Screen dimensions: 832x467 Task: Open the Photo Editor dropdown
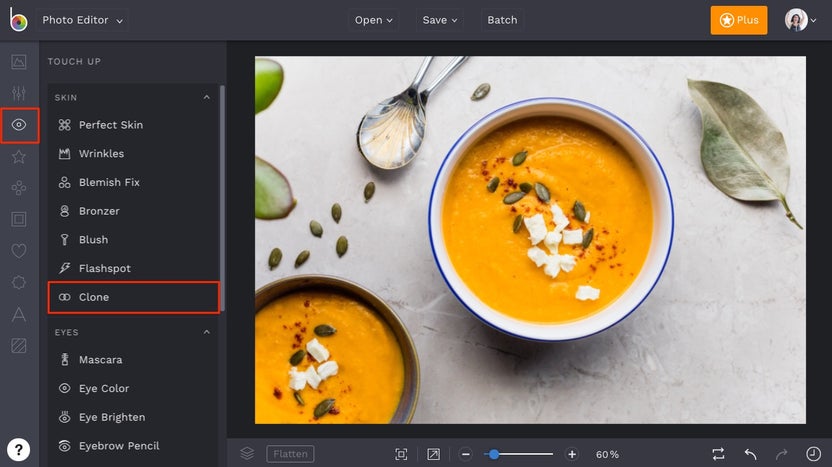point(82,20)
